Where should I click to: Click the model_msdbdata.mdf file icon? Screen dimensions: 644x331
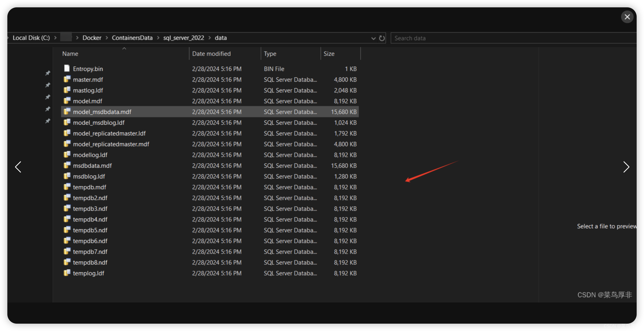tap(67, 111)
